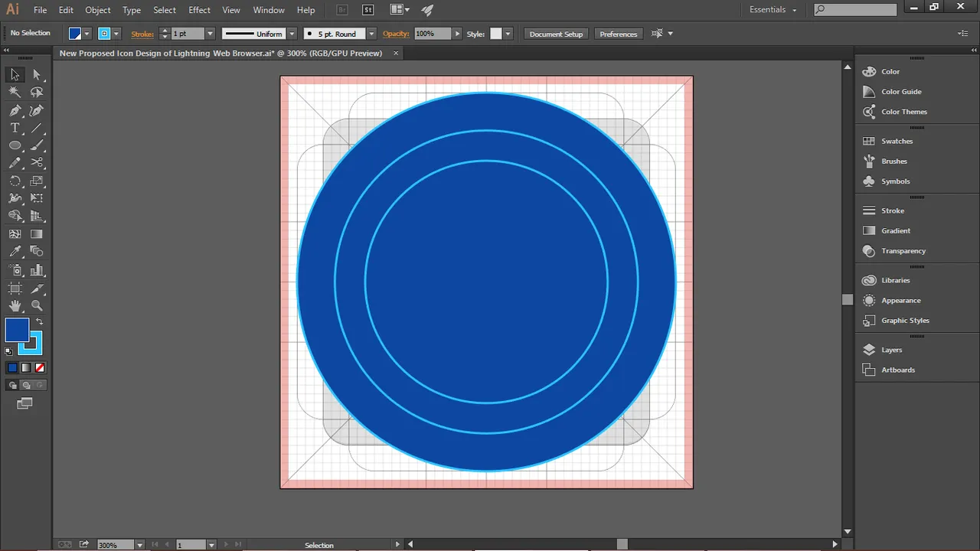Image resolution: width=980 pixels, height=551 pixels.
Task: Select the Pencil tool
Action: [15, 163]
